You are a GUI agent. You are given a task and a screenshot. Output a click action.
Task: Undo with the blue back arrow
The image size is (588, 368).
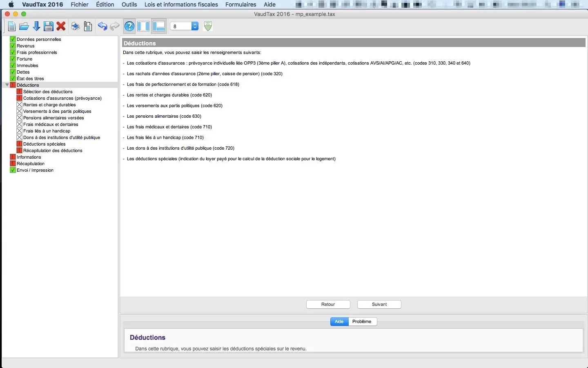click(102, 27)
